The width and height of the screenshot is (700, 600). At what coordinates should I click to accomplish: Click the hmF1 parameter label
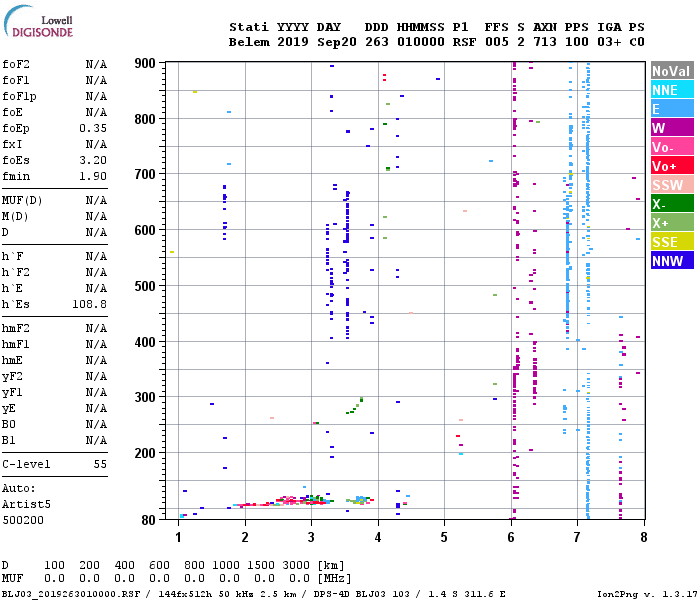point(16,345)
